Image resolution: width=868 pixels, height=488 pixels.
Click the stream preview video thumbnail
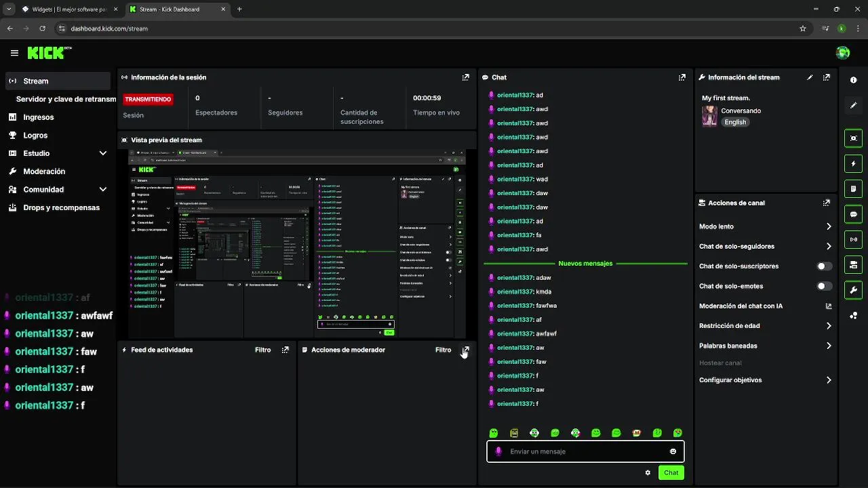297,244
